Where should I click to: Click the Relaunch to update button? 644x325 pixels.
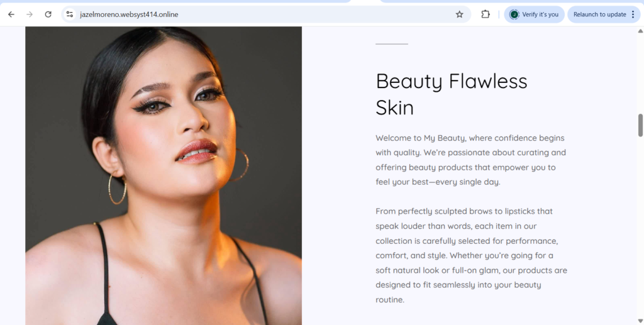click(x=599, y=14)
